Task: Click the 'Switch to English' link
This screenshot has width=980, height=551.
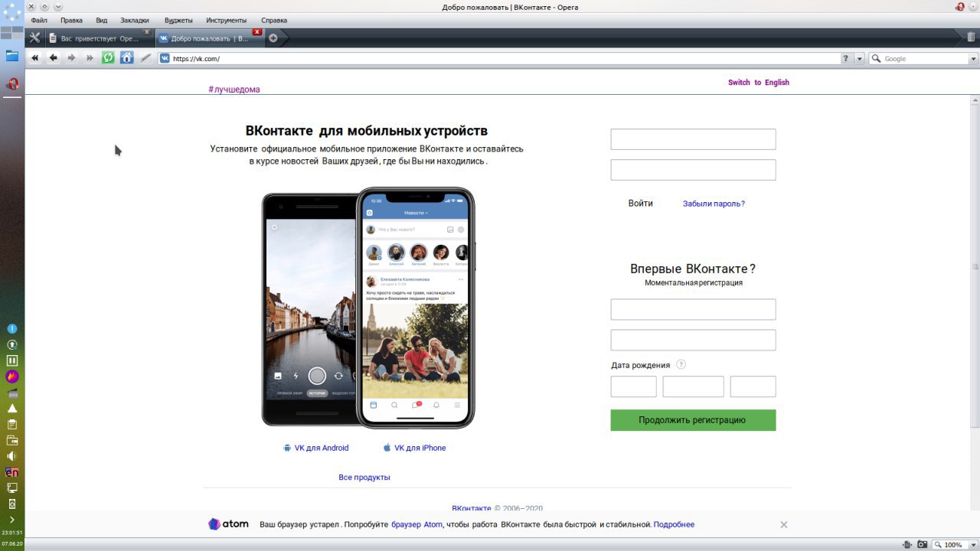Action: (x=758, y=82)
